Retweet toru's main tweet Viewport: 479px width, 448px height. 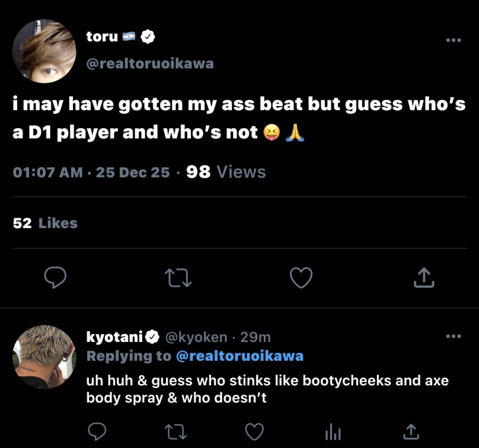coord(178,277)
